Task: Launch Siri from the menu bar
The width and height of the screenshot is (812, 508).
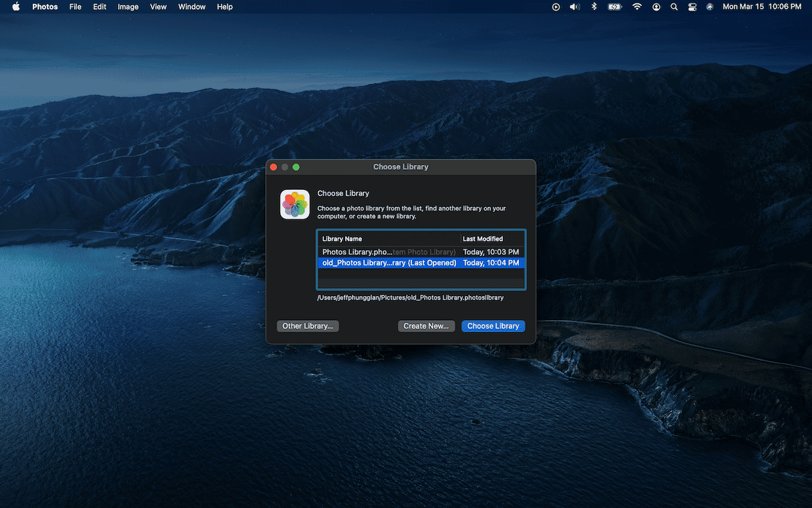Action: click(710, 7)
